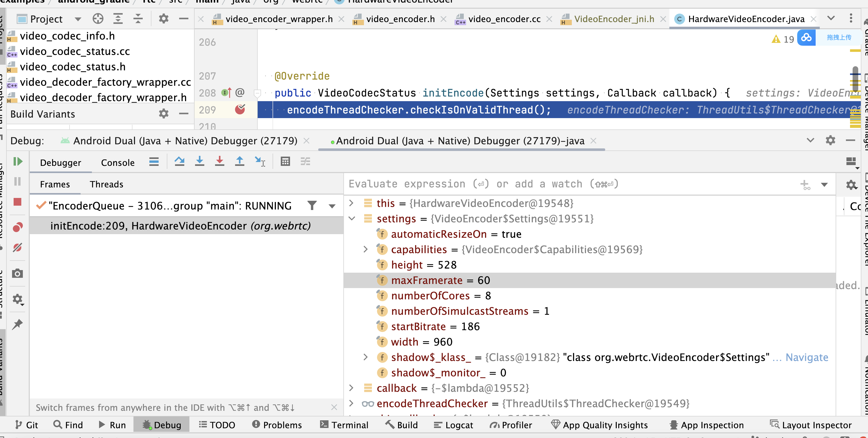Viewport: 868px width, 438px height.
Task: Click the Step Over debugger icon
Action: (179, 161)
